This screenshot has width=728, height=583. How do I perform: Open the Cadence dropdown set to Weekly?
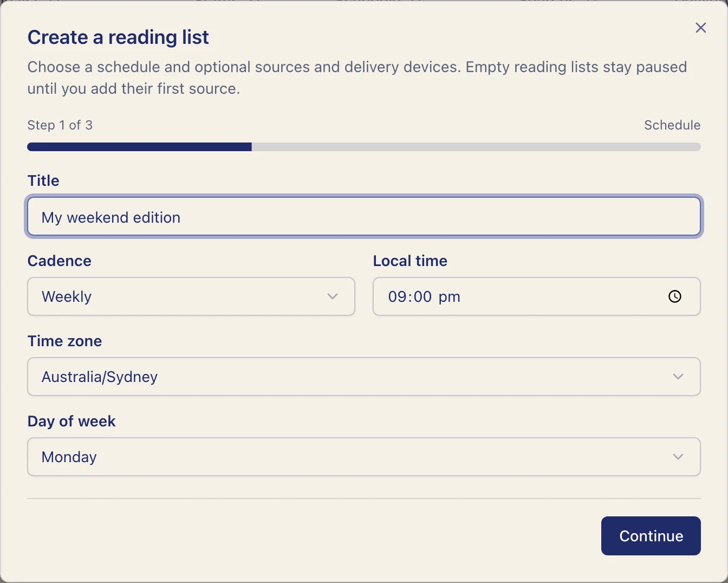(x=191, y=296)
